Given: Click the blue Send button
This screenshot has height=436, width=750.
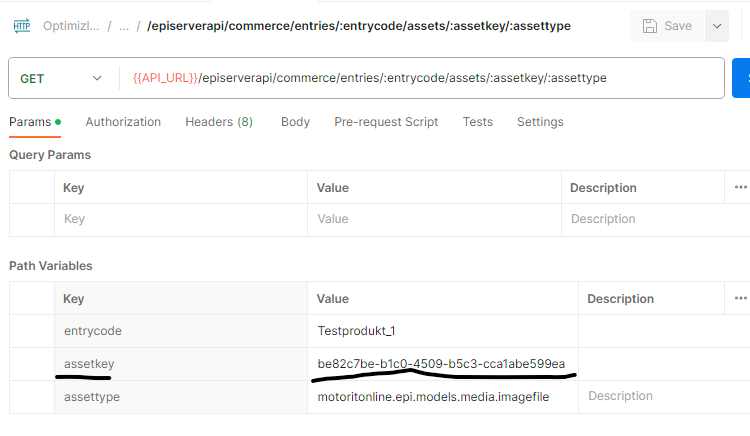Looking at the screenshot, I should click(741, 77).
